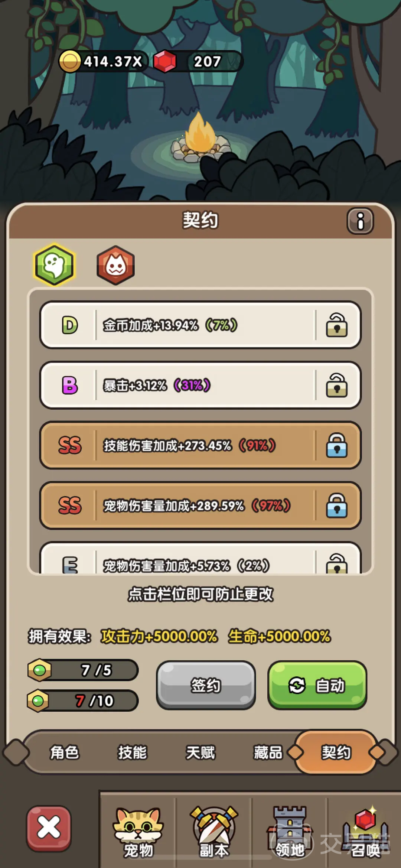The height and width of the screenshot is (868, 401).
Task: Select the green ghost contract icon
Action: pos(55,265)
